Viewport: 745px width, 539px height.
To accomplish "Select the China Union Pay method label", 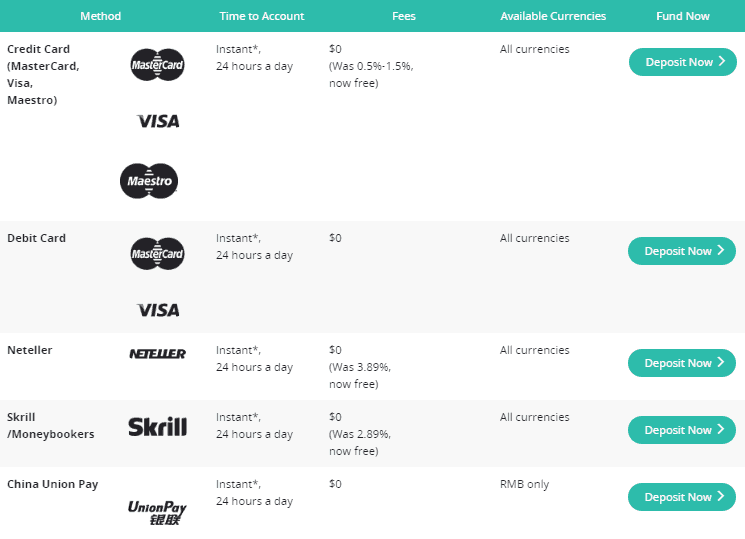I will pyautogui.click(x=53, y=484).
